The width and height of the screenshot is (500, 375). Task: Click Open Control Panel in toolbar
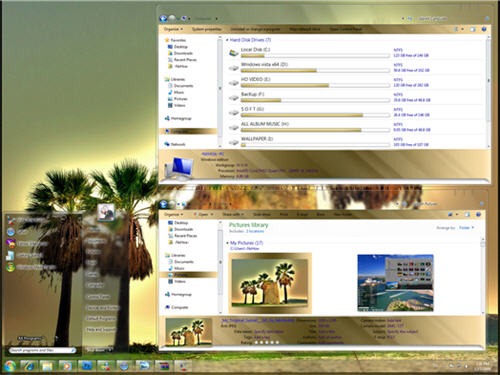click(346, 29)
